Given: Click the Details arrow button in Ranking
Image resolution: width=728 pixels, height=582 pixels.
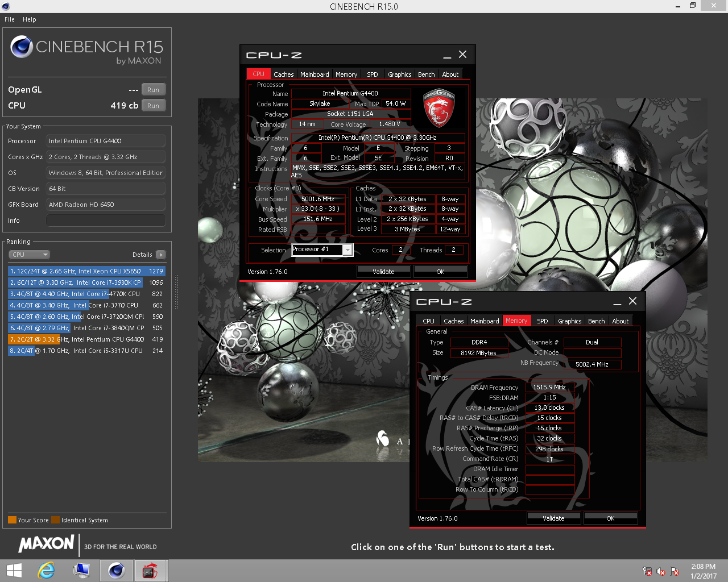Looking at the screenshot, I should (161, 255).
